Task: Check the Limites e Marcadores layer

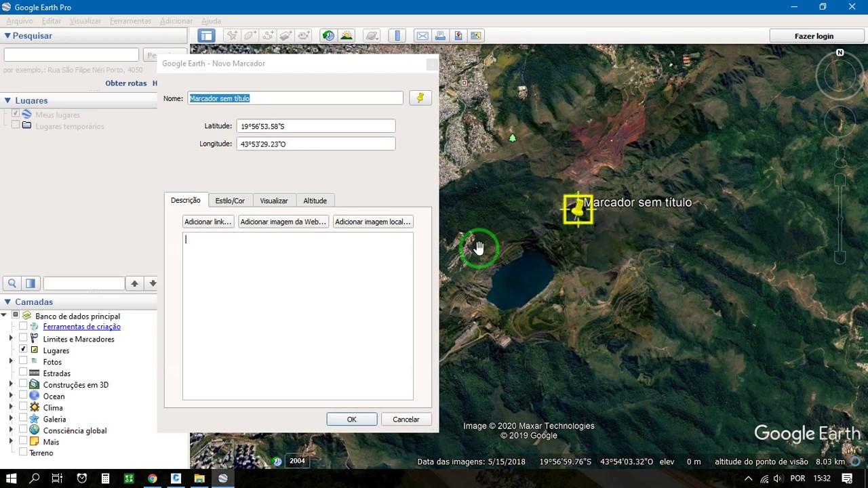Action: 23,338
